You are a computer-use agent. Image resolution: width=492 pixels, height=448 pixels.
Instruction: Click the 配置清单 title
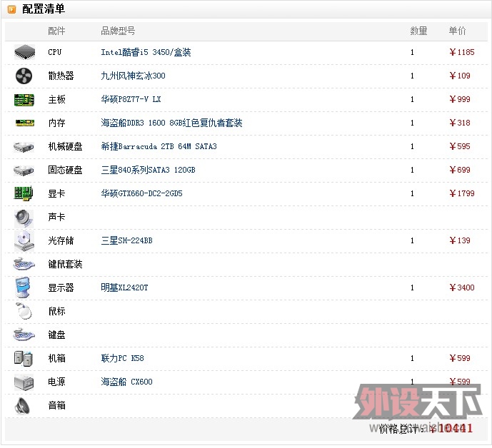tap(44, 9)
